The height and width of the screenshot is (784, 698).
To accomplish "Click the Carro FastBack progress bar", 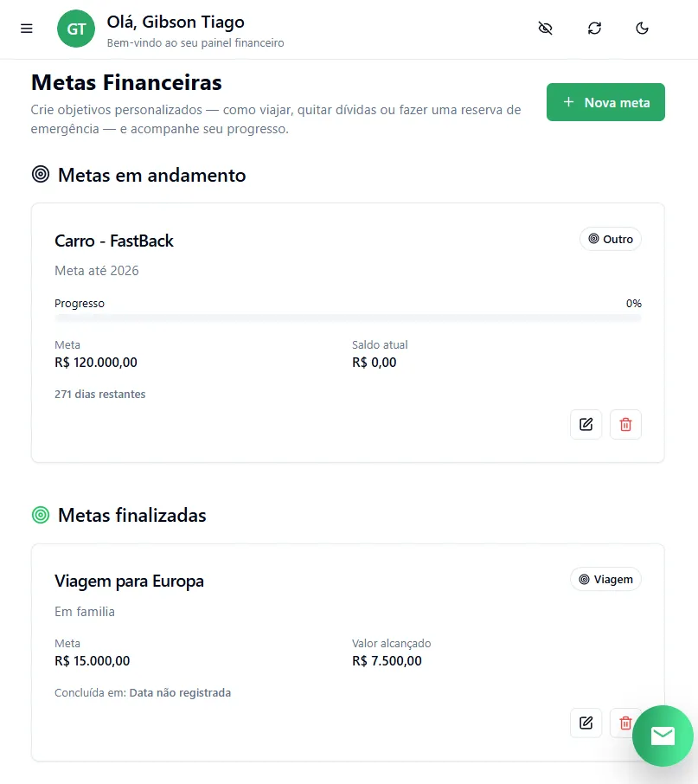I will pos(348,318).
